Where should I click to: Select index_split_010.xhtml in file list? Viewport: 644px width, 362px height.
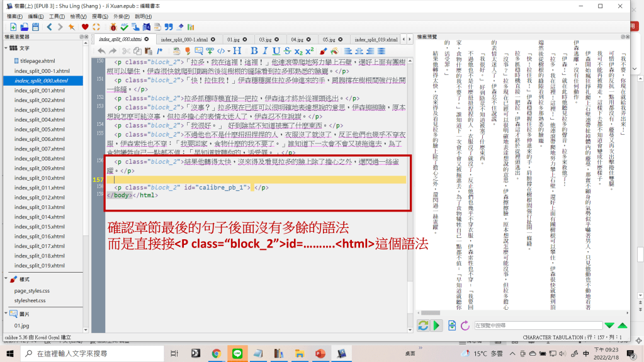pyautogui.click(x=39, y=178)
